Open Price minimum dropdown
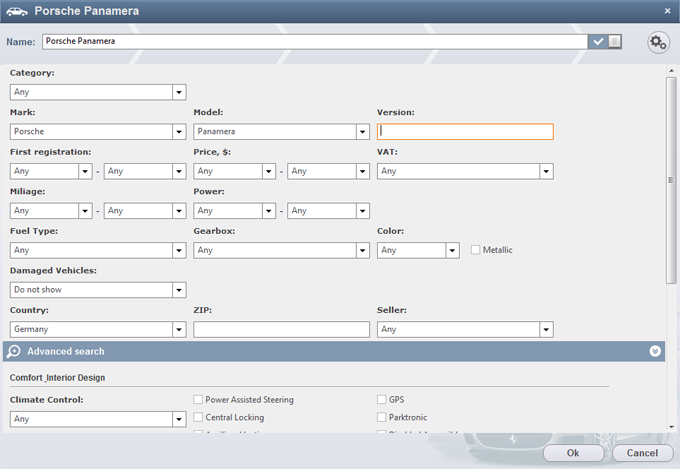Screen dimensions: 680x469 [x=235, y=171]
